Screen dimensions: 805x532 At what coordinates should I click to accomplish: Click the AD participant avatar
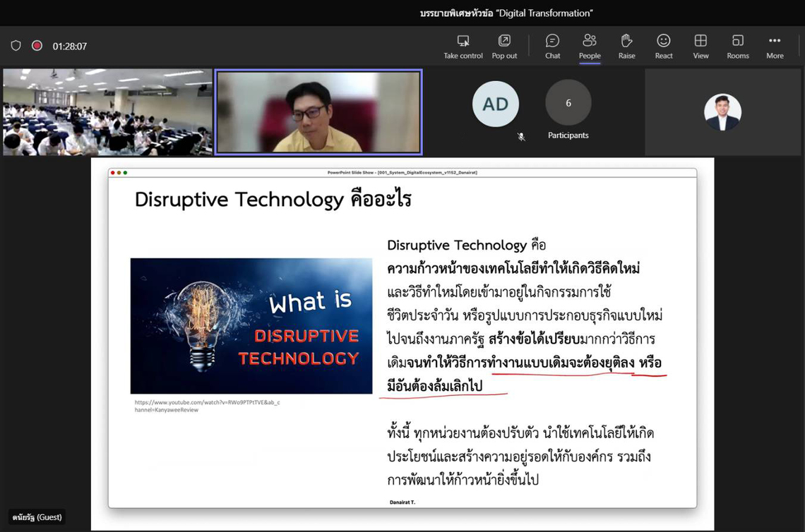point(495,104)
